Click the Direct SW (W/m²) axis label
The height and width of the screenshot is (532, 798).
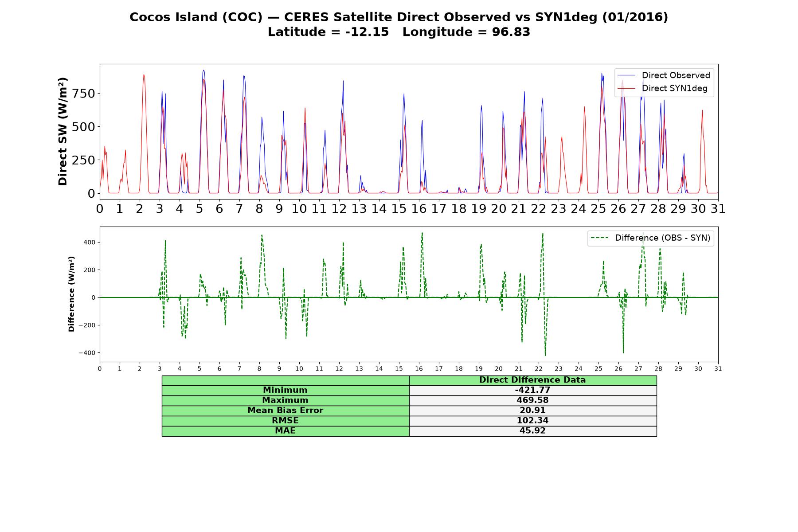pos(63,131)
